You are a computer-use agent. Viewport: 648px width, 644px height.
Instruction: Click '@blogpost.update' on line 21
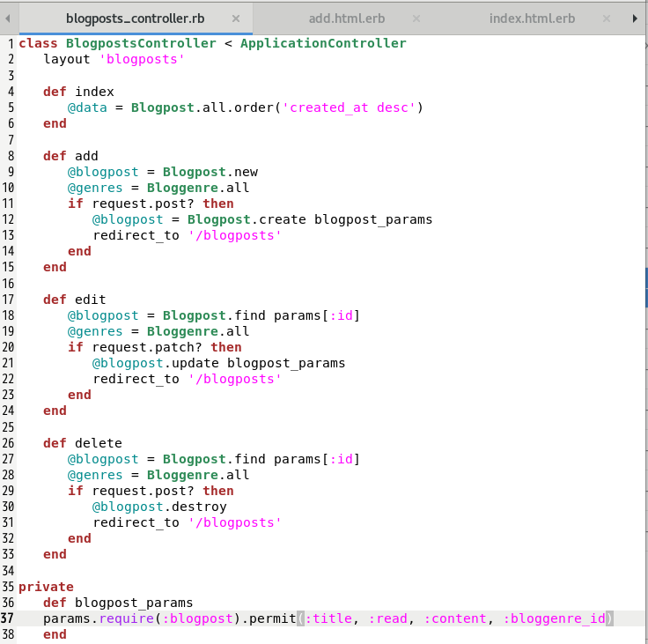[155, 363]
